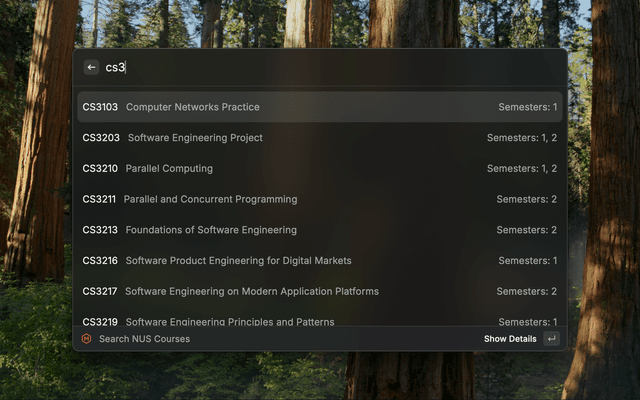Click Semesters: 1, 2 on CS3210 row
Viewport: 640px width, 400px height.
pyautogui.click(x=522, y=169)
